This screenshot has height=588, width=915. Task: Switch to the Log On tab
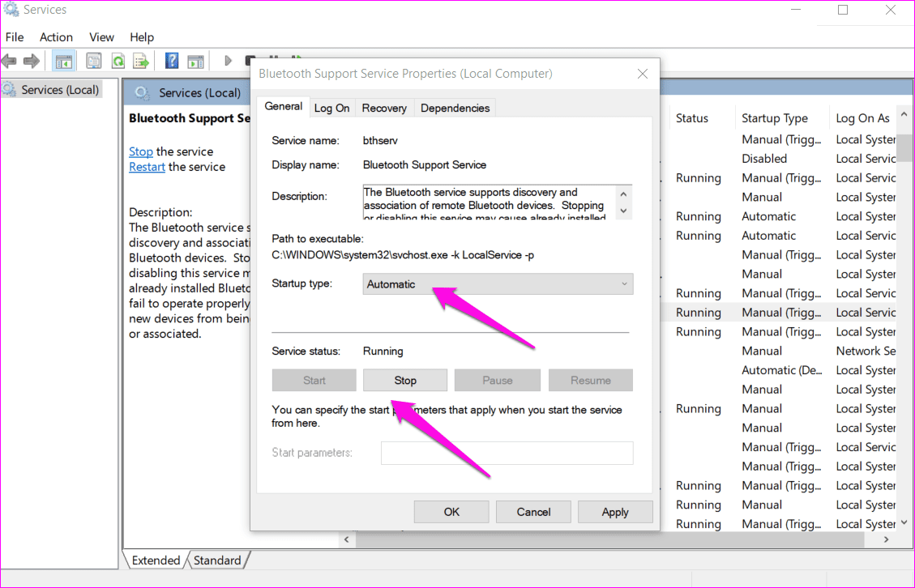pos(331,108)
